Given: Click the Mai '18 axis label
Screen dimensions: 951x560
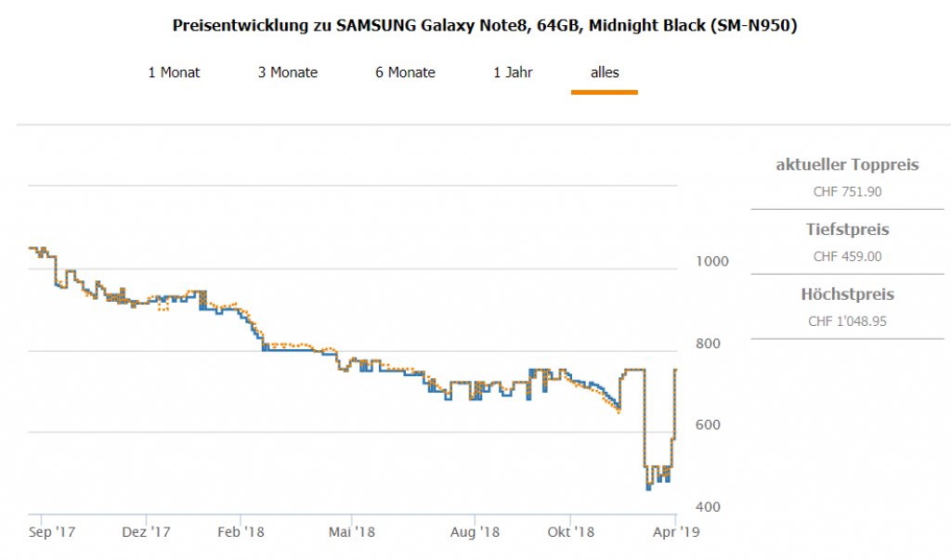Looking at the screenshot, I should 352,533.
